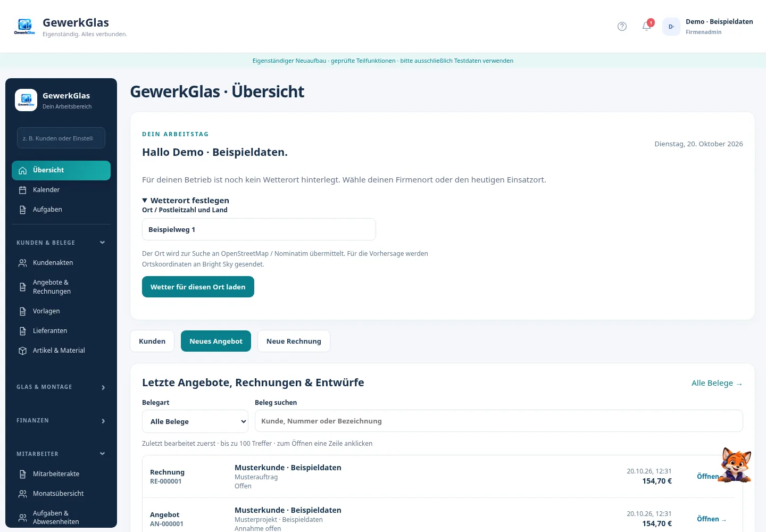Click the Kunden button
Image resolution: width=766 pixels, height=532 pixels.
[x=152, y=341]
